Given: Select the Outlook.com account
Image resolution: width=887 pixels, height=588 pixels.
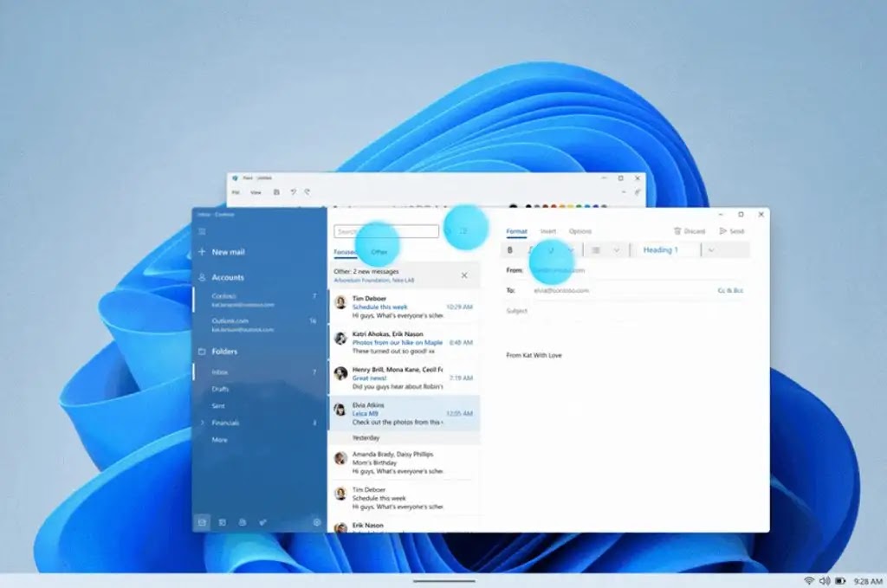Looking at the screenshot, I should point(258,325).
